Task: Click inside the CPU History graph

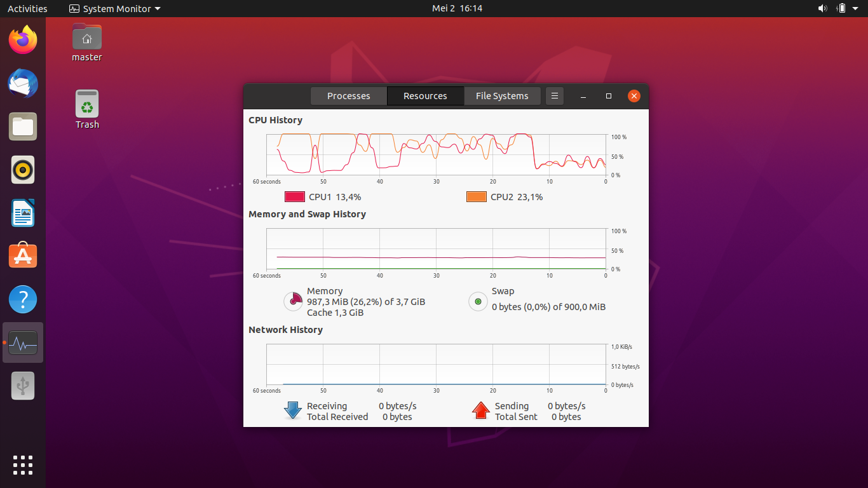Action: [436, 154]
